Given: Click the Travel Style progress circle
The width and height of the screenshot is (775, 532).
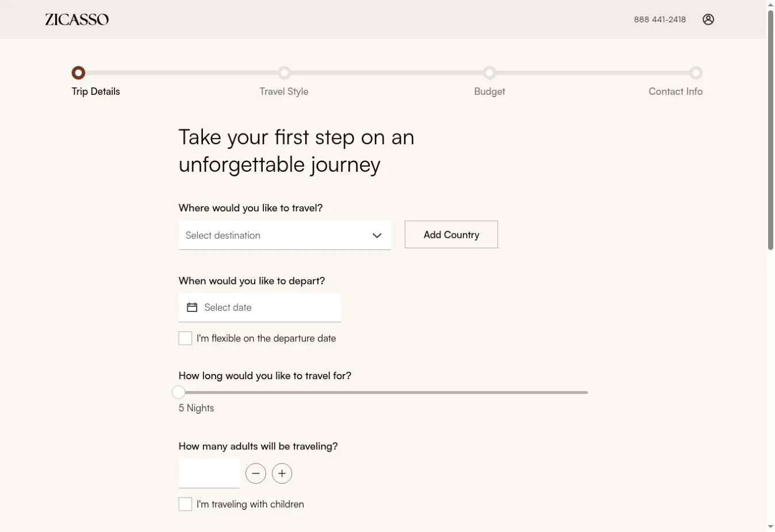Looking at the screenshot, I should 284,73.
